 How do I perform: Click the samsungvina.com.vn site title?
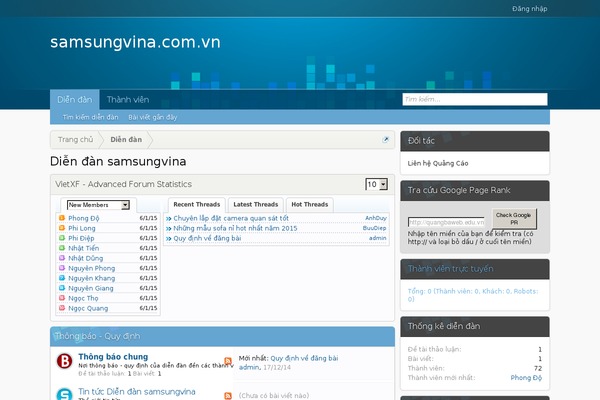pos(135,42)
